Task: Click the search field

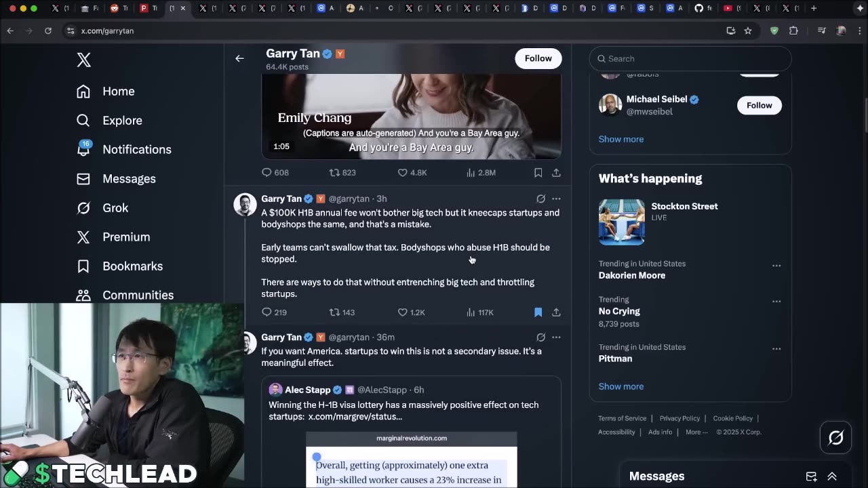Action: [x=690, y=59]
